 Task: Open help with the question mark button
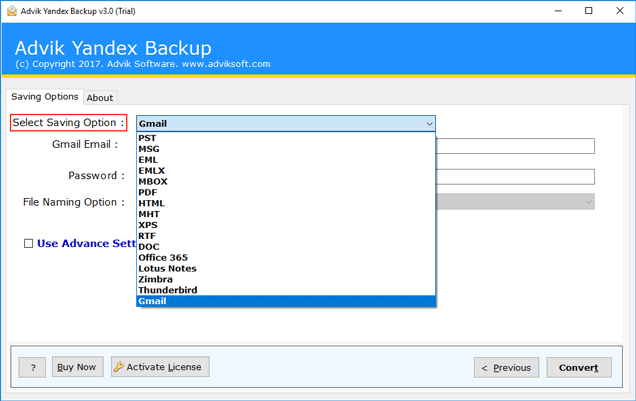tap(32, 367)
